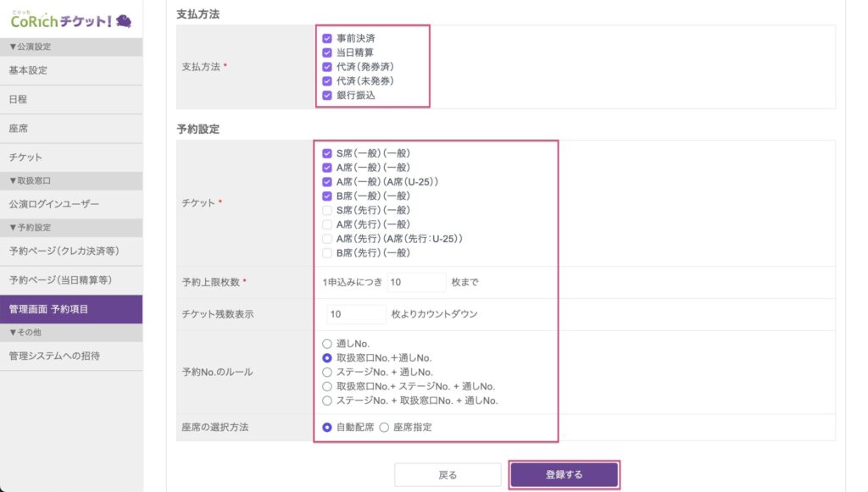868x492 pixels.
Task: Enable the S席(先行)(一般) ticket checkbox
Action: point(327,210)
